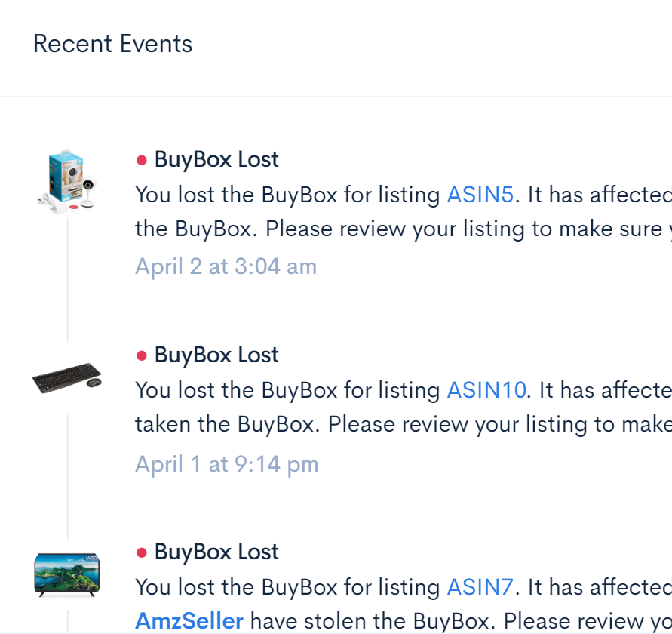
Task: Open the ASIN10 listing link
Action: [x=486, y=390]
